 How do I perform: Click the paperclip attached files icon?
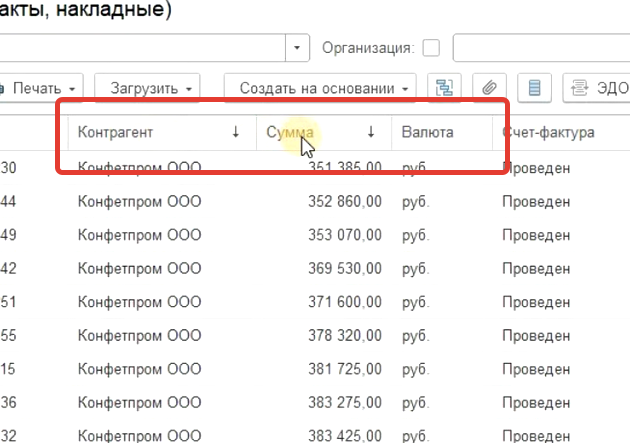tap(489, 88)
